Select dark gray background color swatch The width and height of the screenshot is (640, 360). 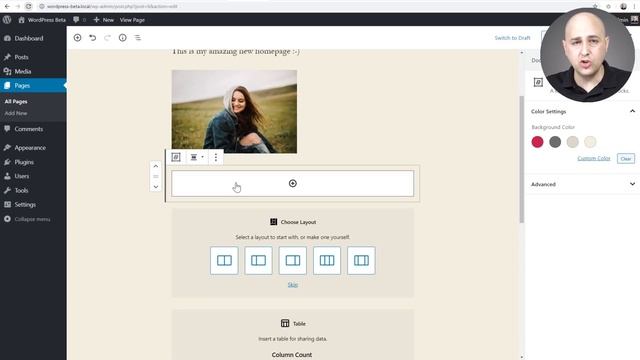coord(555,142)
